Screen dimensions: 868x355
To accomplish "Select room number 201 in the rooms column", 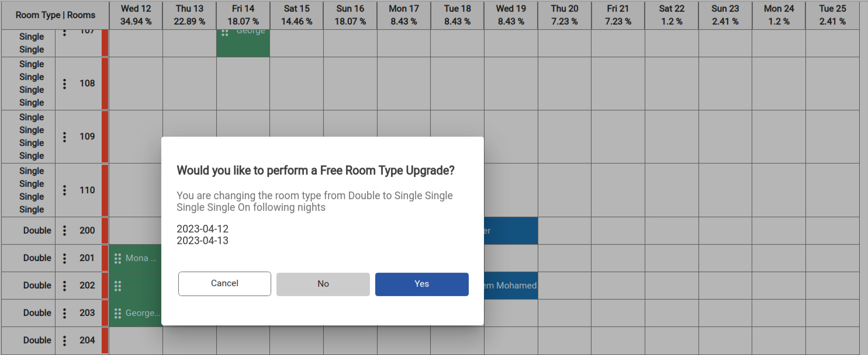I will (87, 257).
